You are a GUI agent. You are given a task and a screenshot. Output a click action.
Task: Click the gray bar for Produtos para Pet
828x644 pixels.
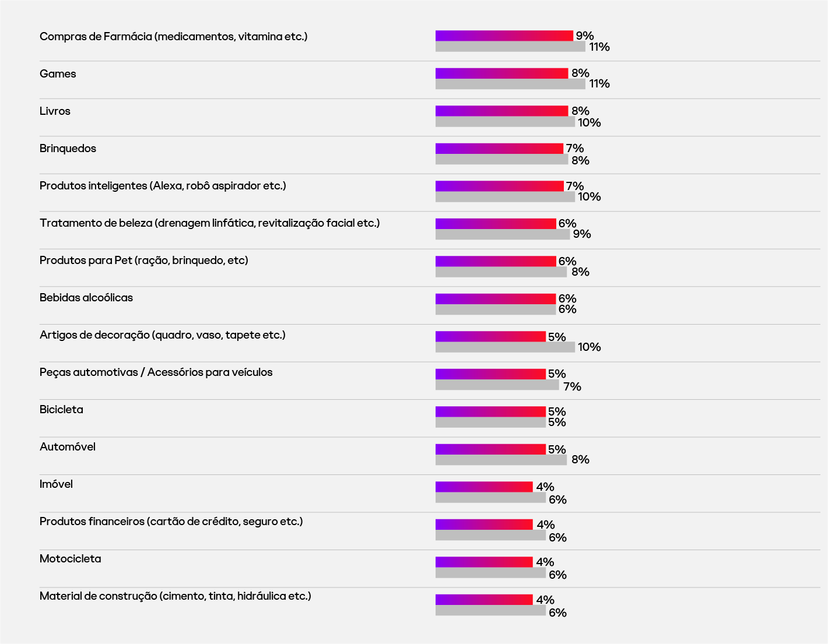pos(501,272)
